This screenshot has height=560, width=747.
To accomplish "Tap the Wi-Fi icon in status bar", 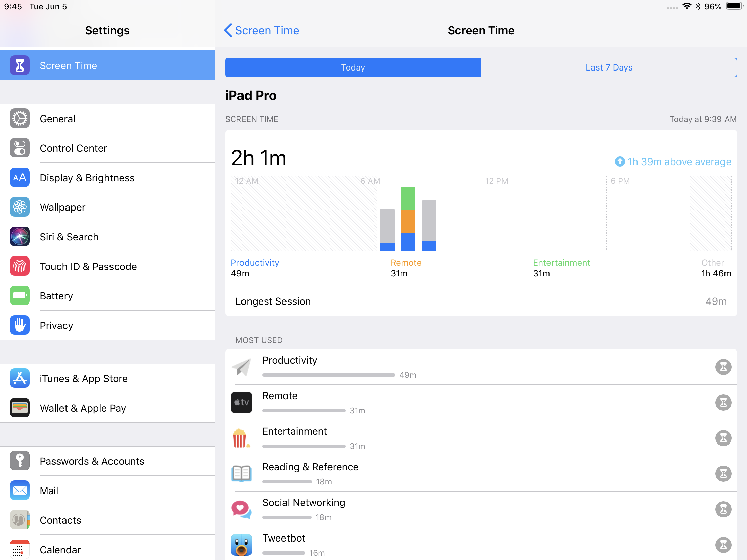I will click(687, 6).
